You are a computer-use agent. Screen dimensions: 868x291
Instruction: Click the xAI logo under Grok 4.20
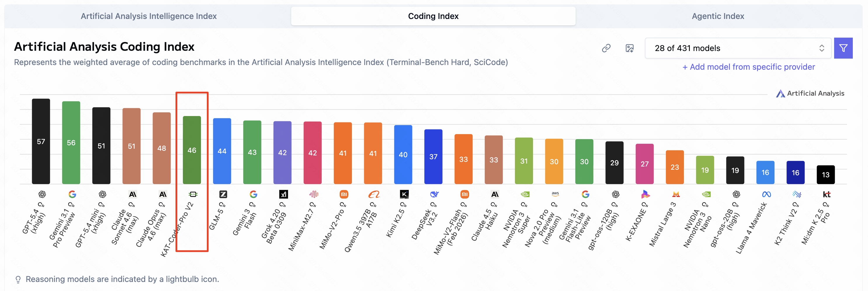point(283,194)
